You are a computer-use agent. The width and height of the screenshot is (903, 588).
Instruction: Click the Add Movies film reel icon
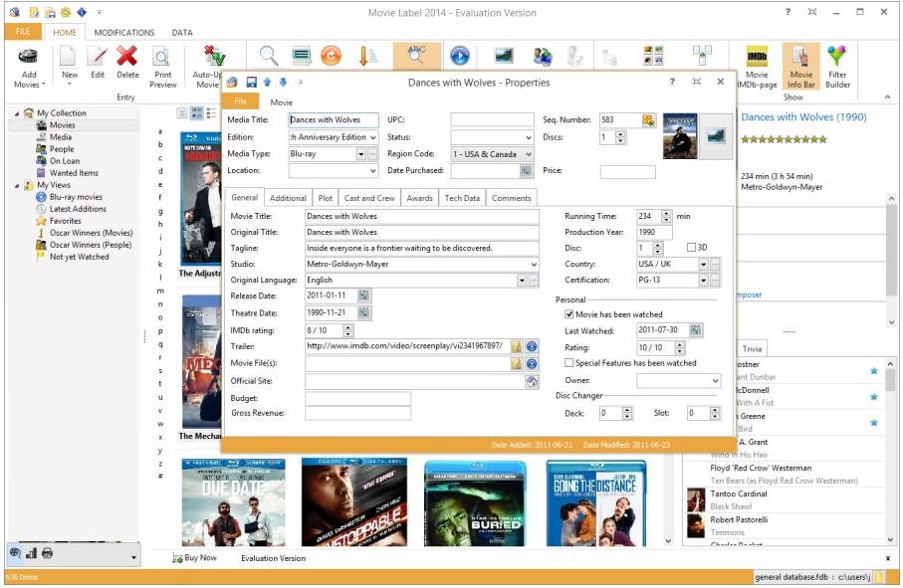[28, 57]
